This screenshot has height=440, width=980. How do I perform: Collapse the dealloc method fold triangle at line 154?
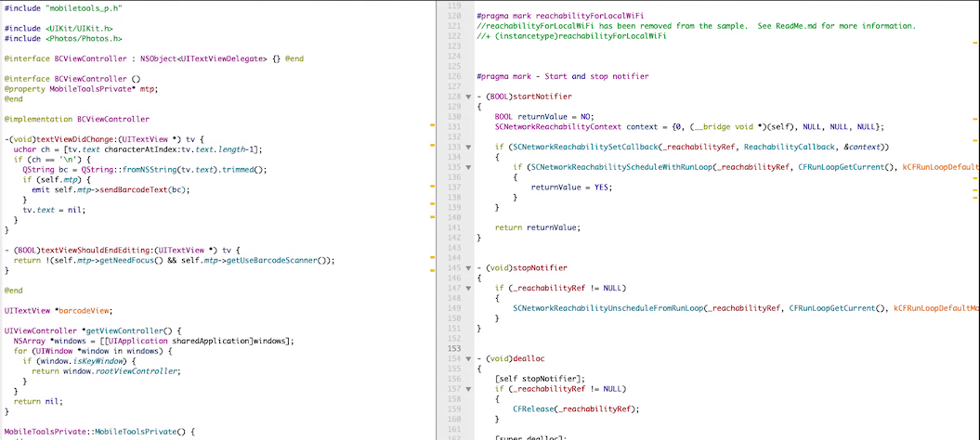tap(467, 358)
